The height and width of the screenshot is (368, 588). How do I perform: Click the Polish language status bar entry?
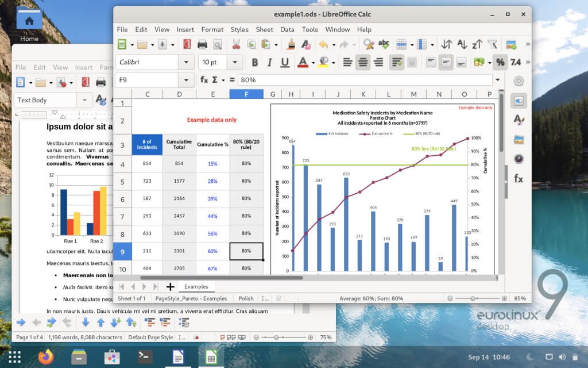[x=246, y=298]
